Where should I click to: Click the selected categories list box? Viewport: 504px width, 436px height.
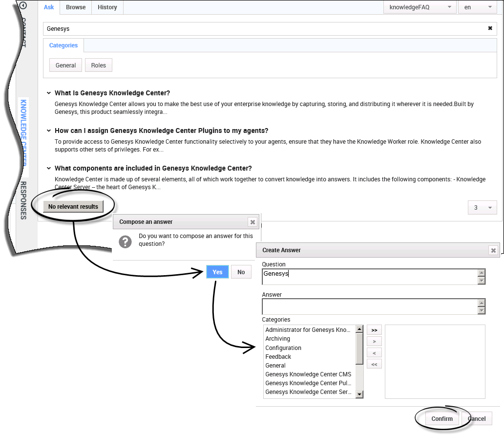[x=435, y=362]
